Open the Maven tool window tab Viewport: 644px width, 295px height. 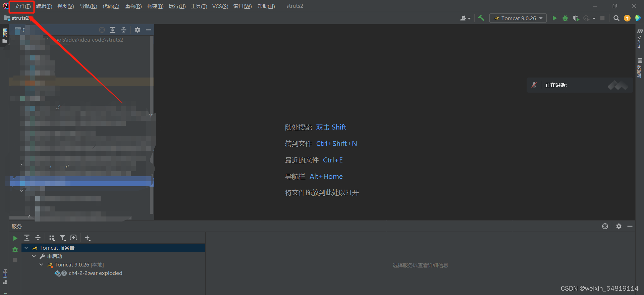(640, 39)
